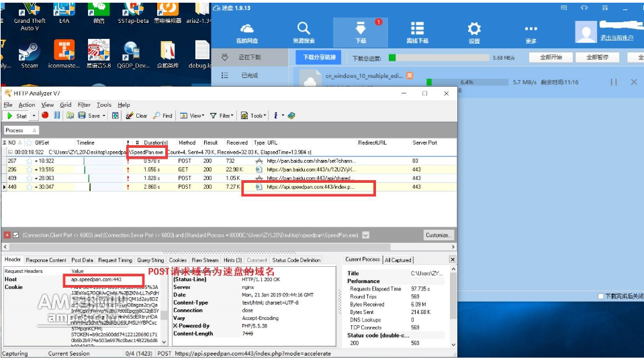Open the 更多 more menu in SpeedPan

click(531, 33)
